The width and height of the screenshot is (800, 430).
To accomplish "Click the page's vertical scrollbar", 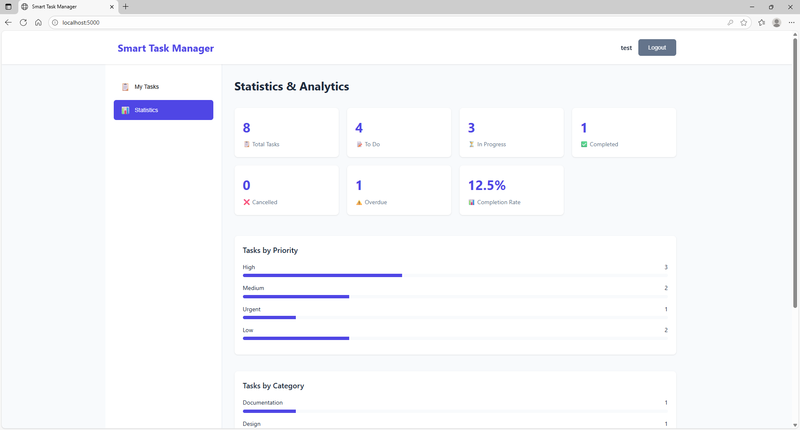I will (795, 200).
